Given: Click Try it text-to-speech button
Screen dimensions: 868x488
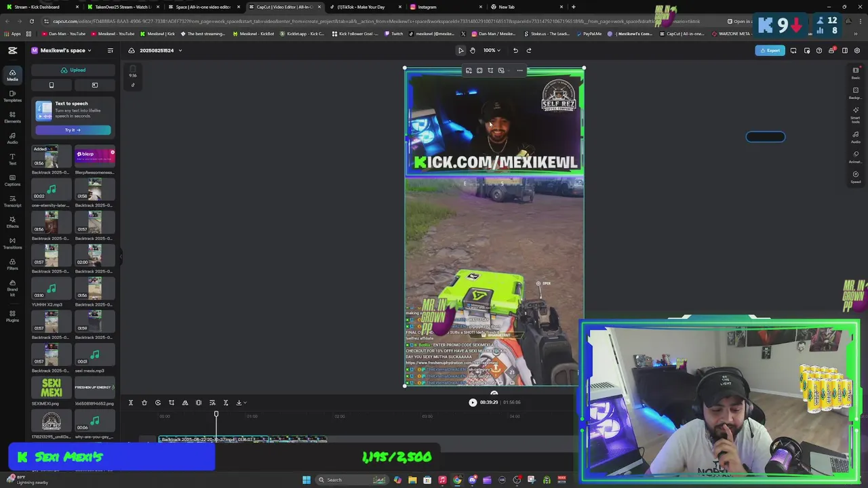Looking at the screenshot, I should (73, 129).
